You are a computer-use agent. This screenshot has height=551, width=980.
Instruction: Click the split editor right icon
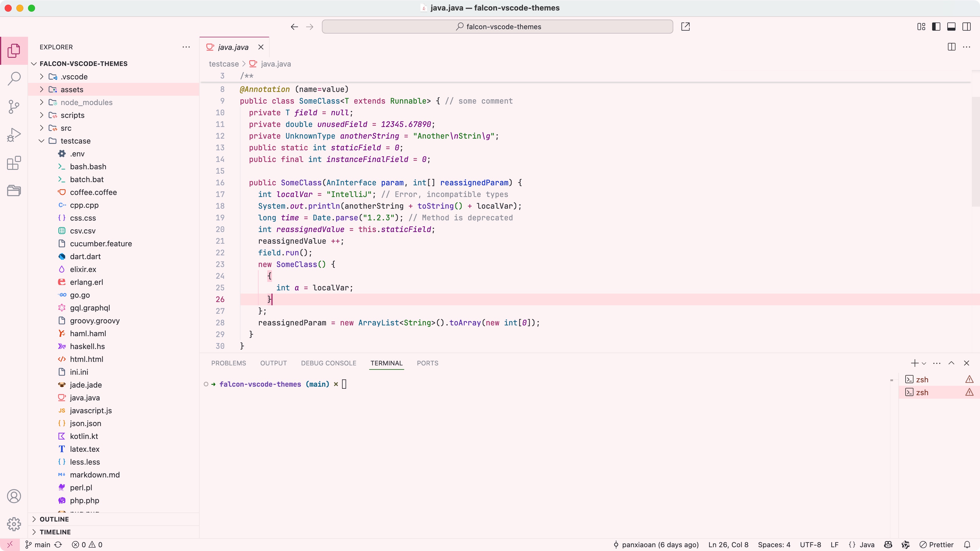pyautogui.click(x=951, y=47)
